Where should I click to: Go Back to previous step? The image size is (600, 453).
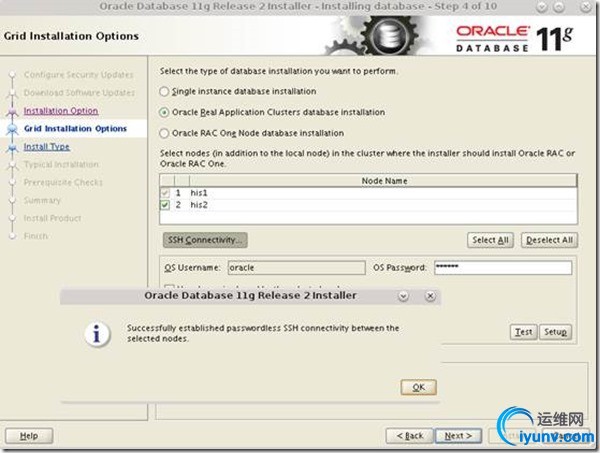(409, 436)
